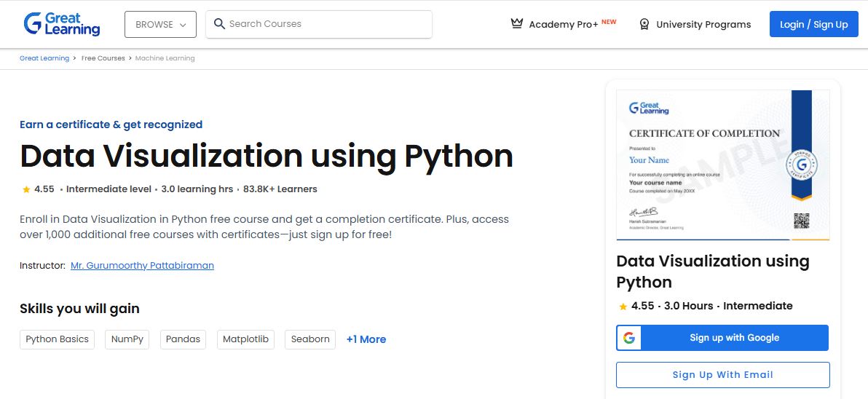Open University Programs menu
868x399 pixels.
tap(703, 24)
